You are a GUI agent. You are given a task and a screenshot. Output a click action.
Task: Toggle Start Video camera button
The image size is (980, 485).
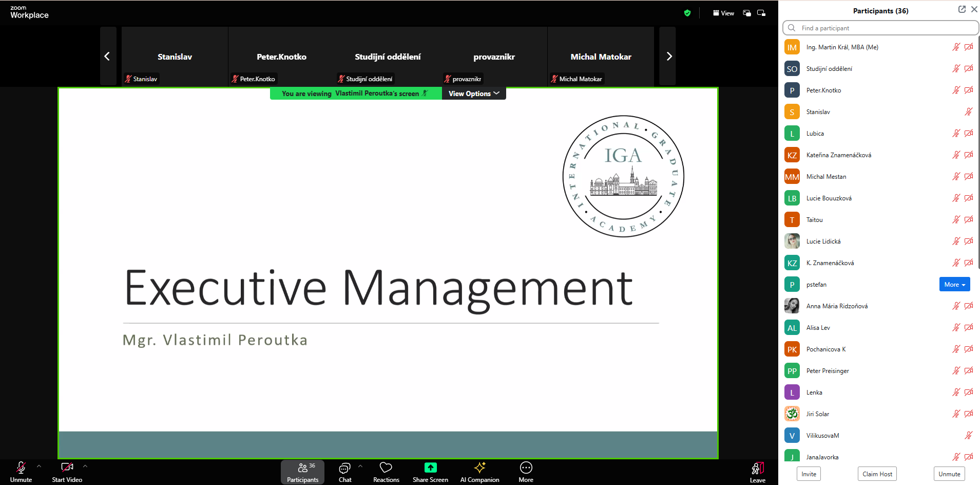67,468
